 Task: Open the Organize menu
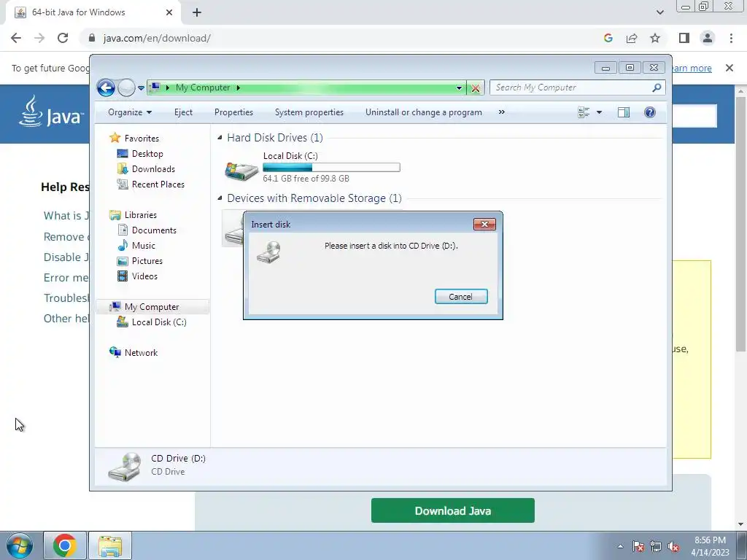point(130,112)
